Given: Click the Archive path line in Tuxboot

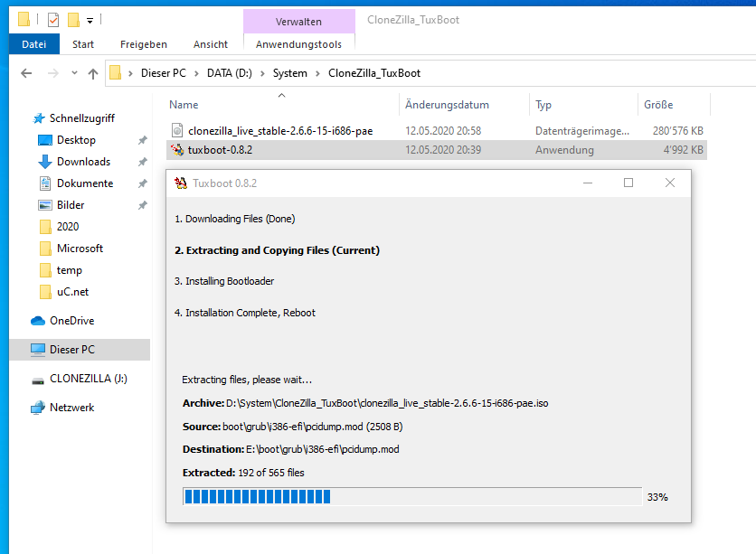Looking at the screenshot, I should 365,403.
